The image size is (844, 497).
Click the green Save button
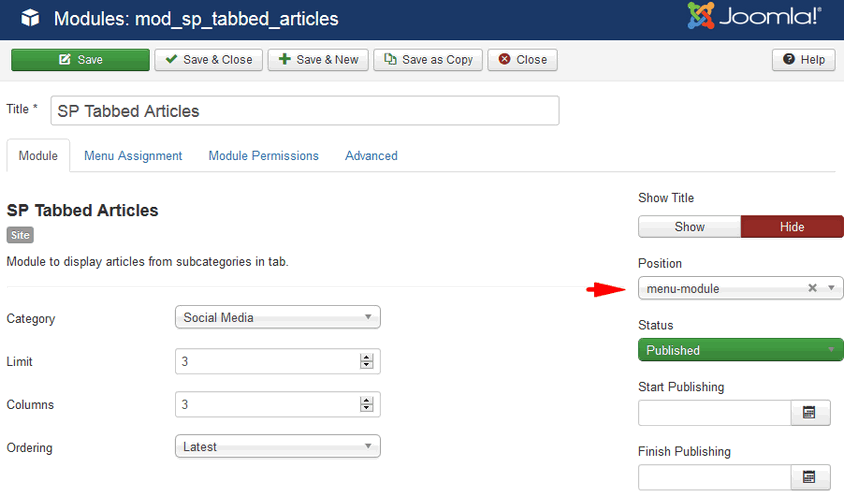tap(79, 60)
